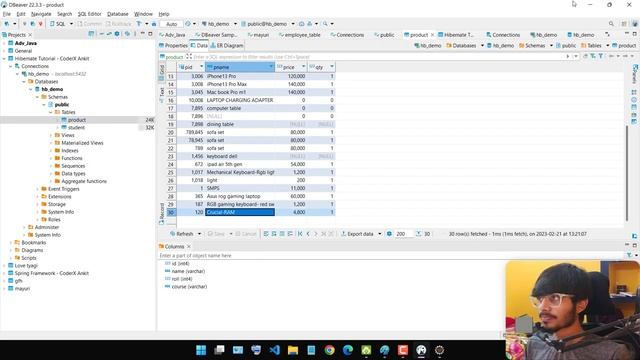Click the fetch size field showing 200
Screen dimensions: 640x360
coord(403,234)
